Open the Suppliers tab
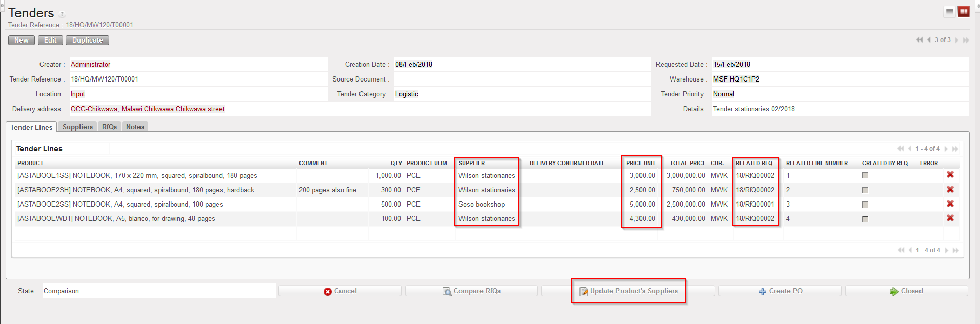 pos(77,127)
